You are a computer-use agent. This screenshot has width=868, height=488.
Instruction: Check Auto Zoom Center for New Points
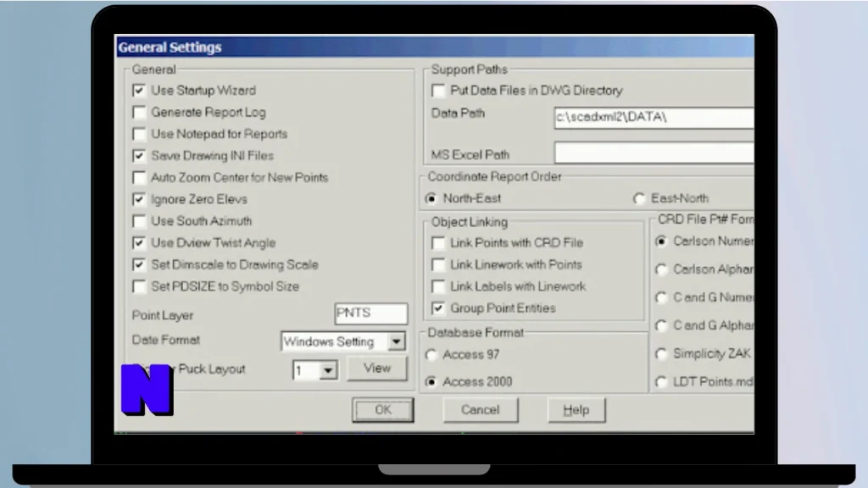coord(139,178)
